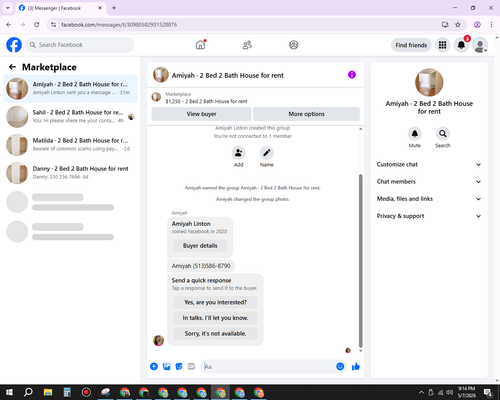Open the Friends icon in top nav
The image size is (500, 400).
click(247, 45)
